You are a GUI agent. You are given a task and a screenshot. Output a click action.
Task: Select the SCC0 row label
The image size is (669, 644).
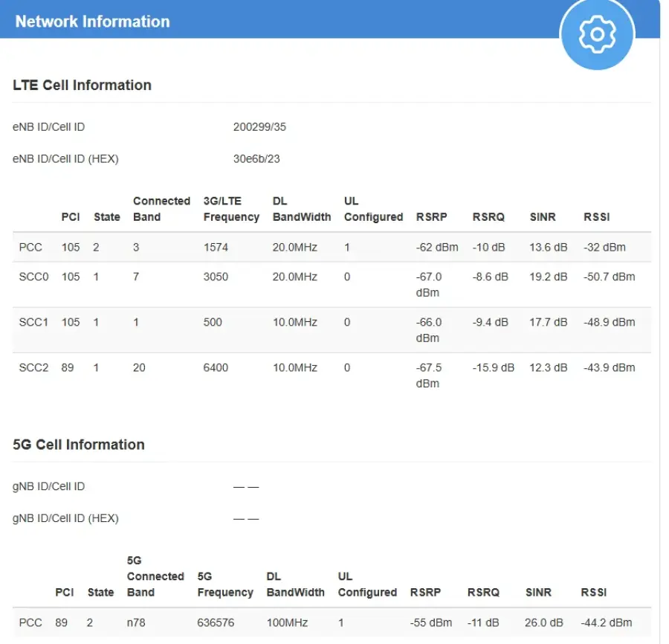(33, 277)
